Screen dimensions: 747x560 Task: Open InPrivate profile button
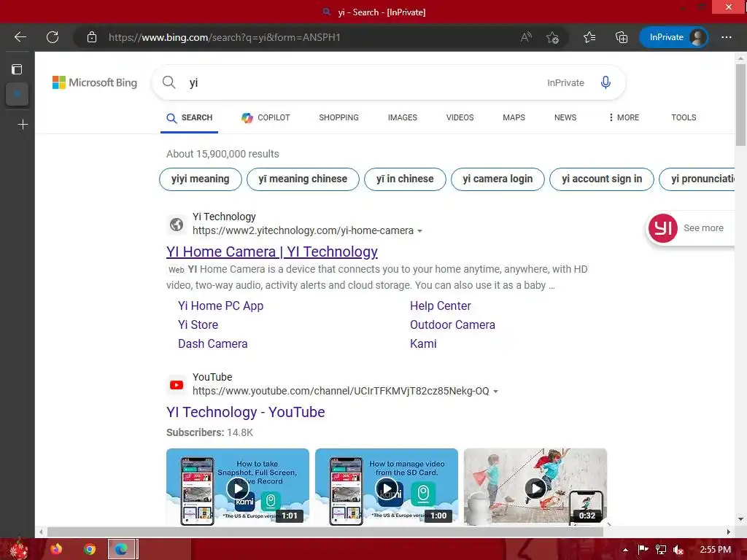click(673, 37)
